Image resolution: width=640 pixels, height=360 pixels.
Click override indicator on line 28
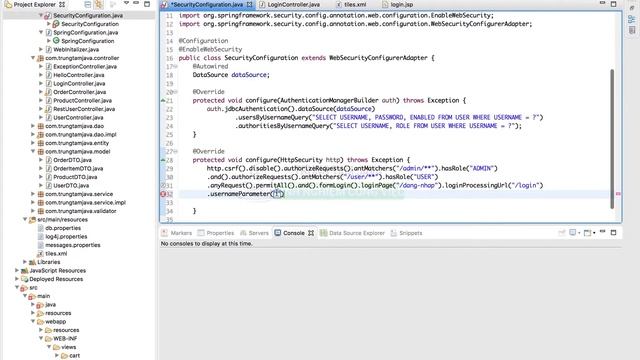[163, 160]
